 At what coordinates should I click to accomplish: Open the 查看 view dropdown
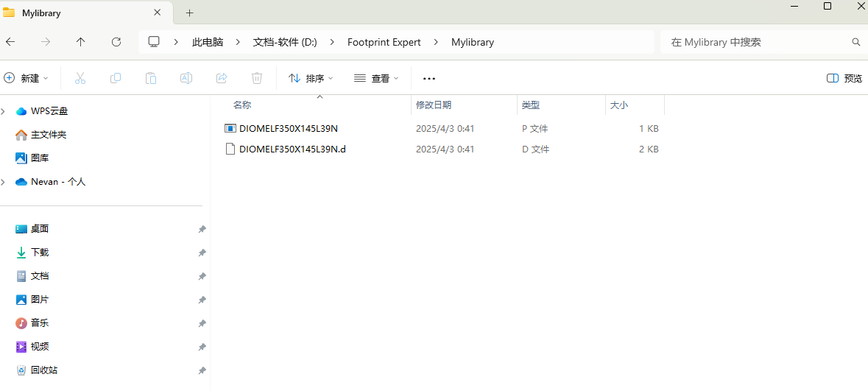(376, 78)
